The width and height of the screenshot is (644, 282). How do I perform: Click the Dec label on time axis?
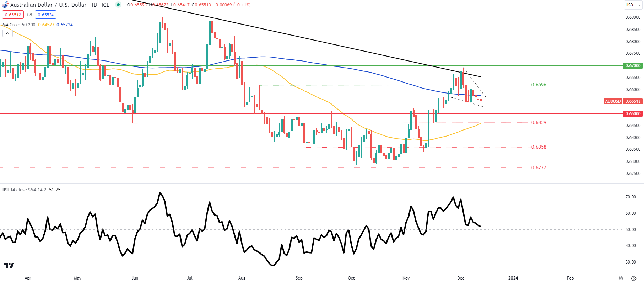[x=461, y=278]
